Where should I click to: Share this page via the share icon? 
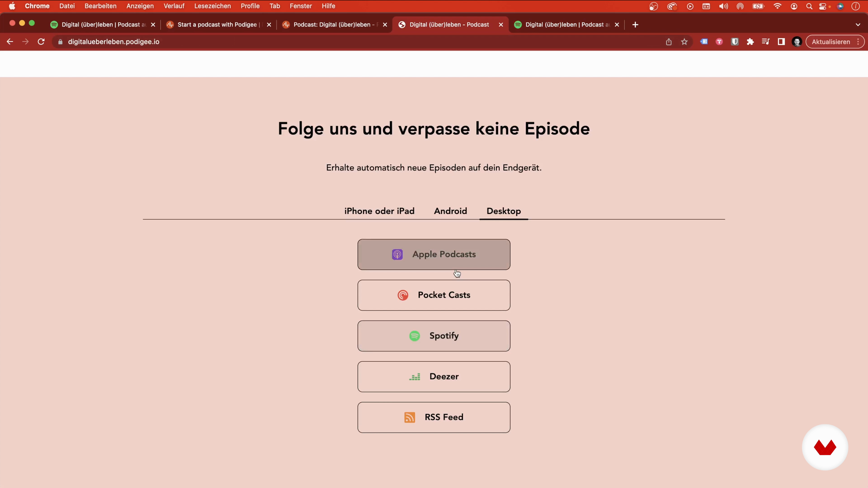click(x=669, y=42)
